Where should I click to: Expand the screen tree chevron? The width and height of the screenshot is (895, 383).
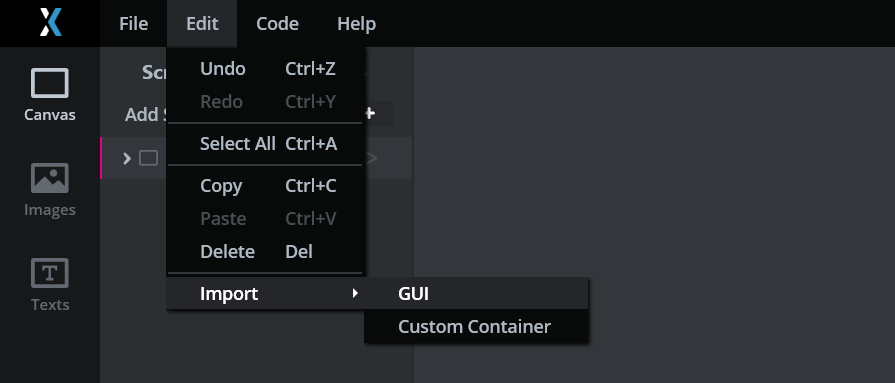pos(127,158)
